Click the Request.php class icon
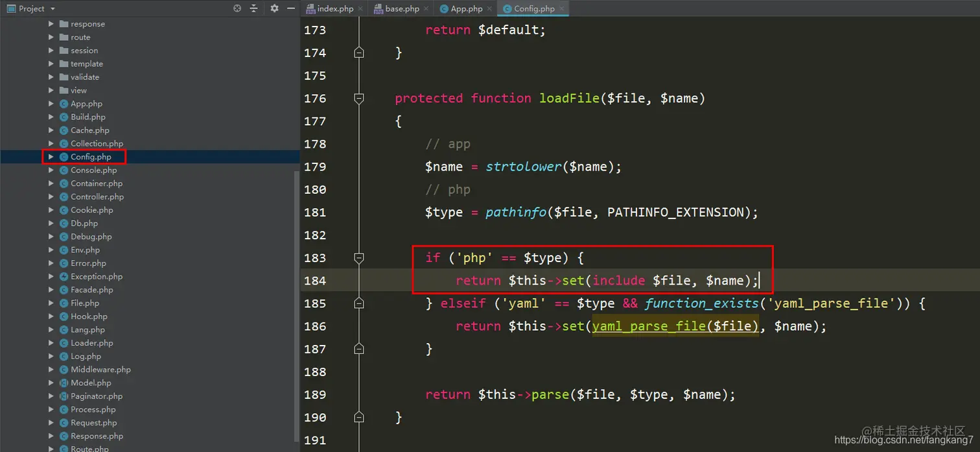 64,423
